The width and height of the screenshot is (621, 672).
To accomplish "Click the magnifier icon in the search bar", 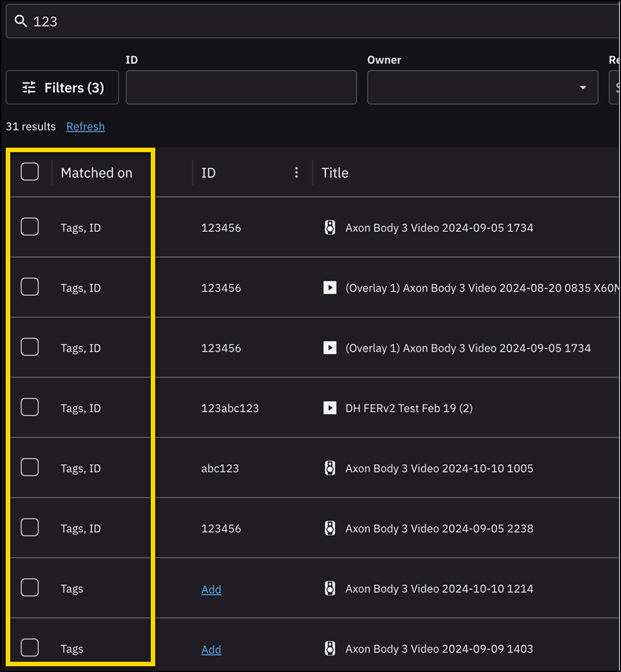I will 20,20.
